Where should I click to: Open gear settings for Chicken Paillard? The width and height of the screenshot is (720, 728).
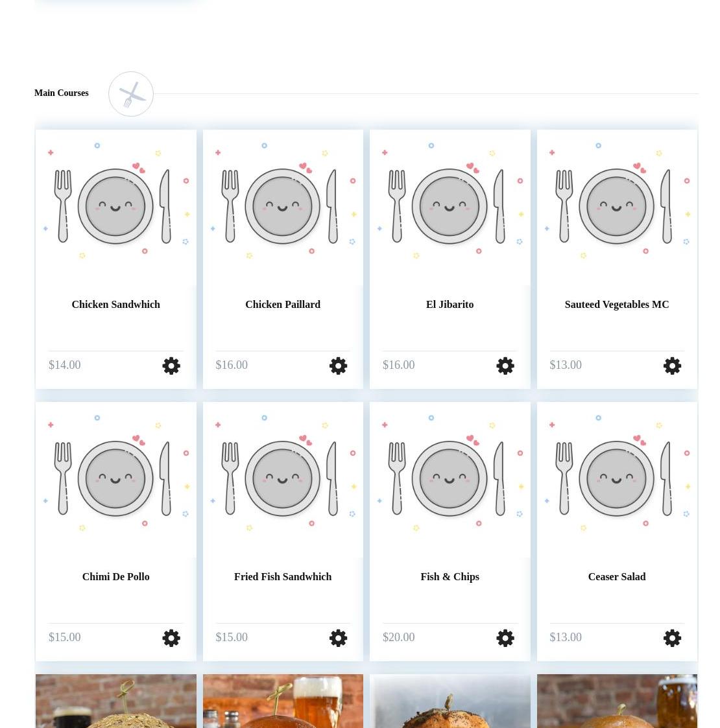[338, 366]
